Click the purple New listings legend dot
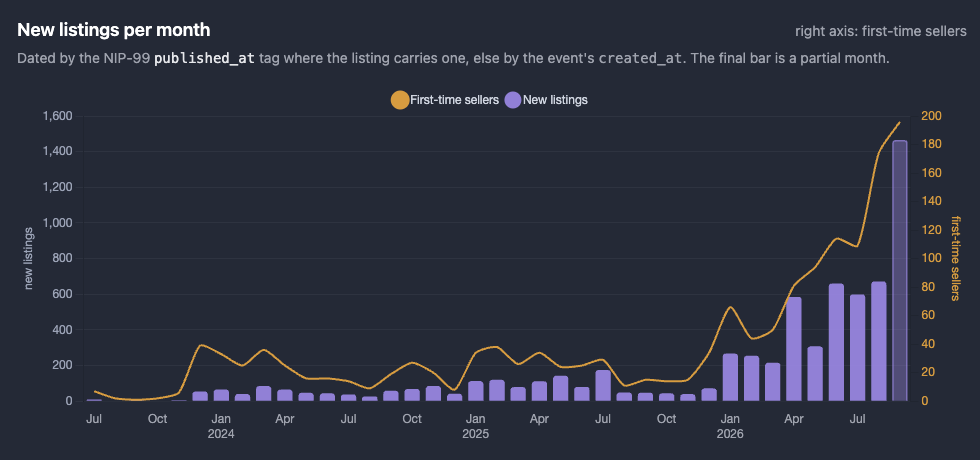Image resolution: width=980 pixels, height=460 pixels. click(x=512, y=100)
